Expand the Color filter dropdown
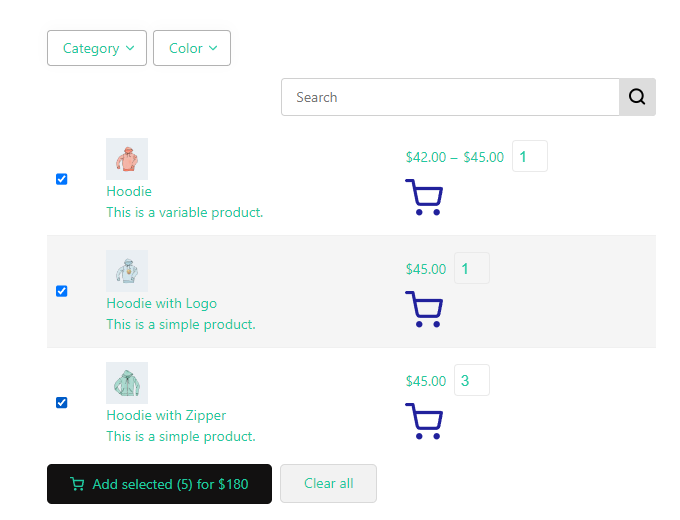Viewport: 680px width, 520px height. [192, 48]
